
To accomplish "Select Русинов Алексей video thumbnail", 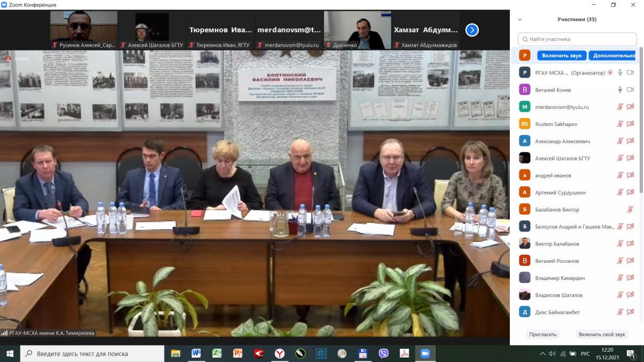I will (x=84, y=31).
